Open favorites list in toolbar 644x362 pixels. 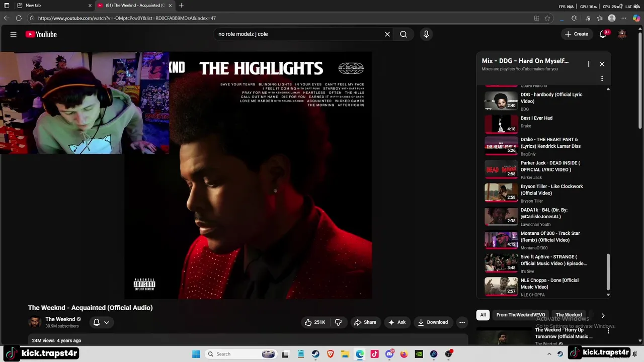click(x=600, y=18)
